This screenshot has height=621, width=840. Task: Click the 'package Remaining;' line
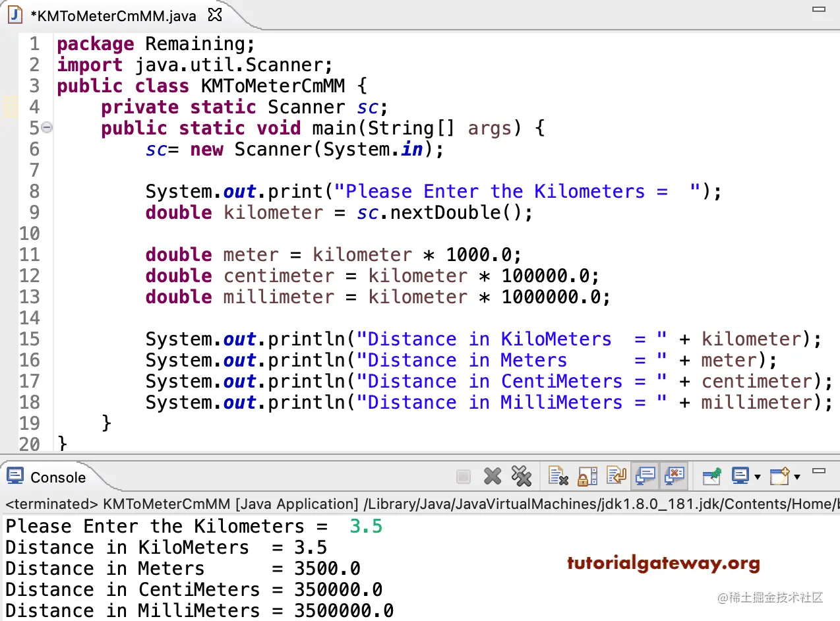pyautogui.click(x=156, y=44)
